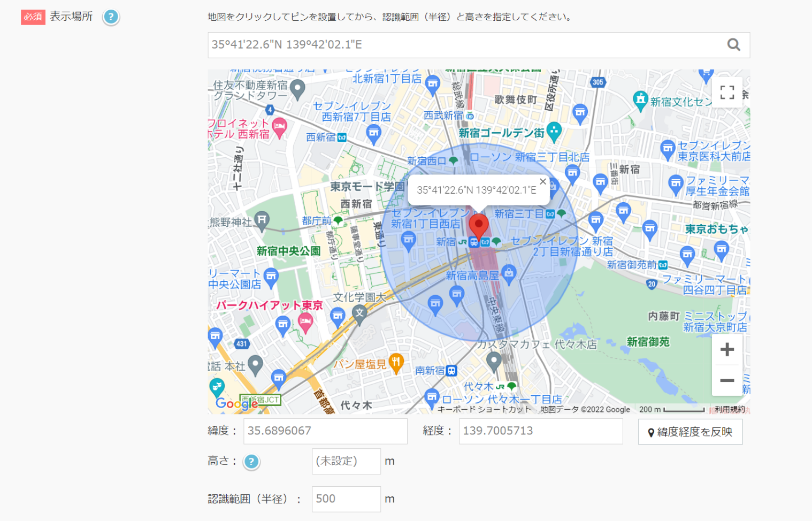This screenshot has width=812, height=521.
Task: Click 西新宿 metro station icon
Action: pos(342,137)
